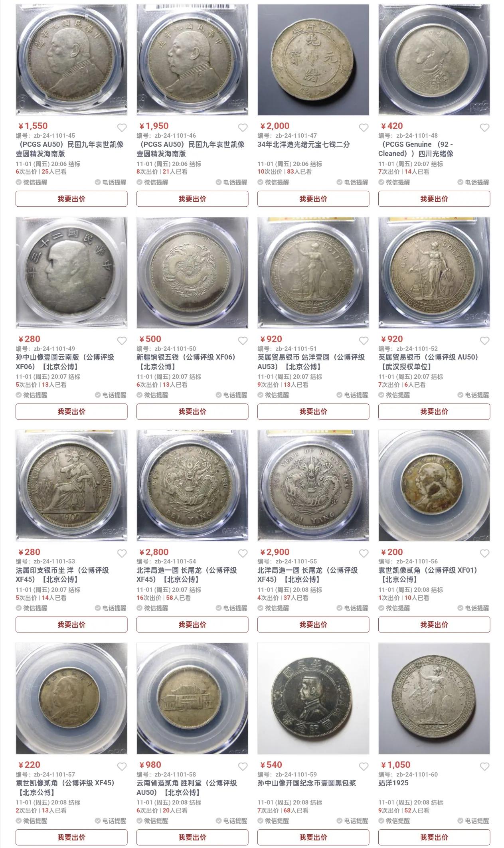This screenshot has height=848, width=504.
Task: Heart the ¥980 云南省造贰角 胜利堂 listing
Action: click(243, 767)
